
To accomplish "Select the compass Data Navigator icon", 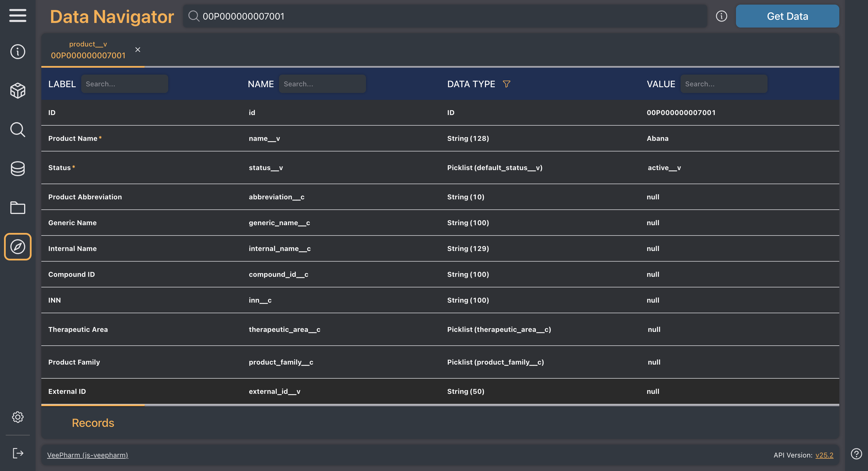I will tap(18, 247).
